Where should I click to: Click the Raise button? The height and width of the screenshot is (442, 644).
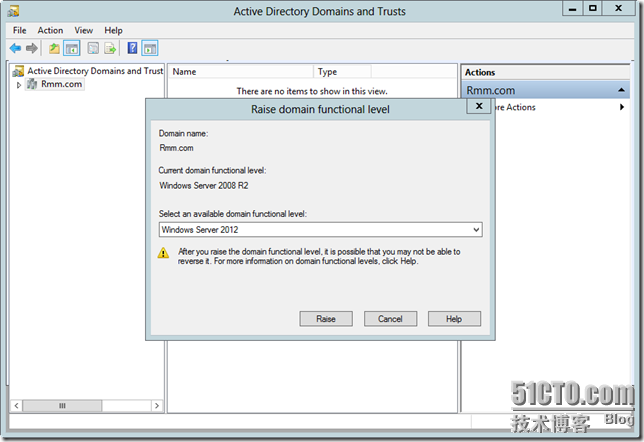coord(326,319)
